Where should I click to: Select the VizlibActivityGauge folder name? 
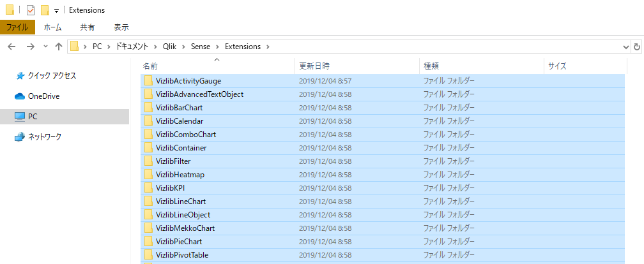pos(188,81)
